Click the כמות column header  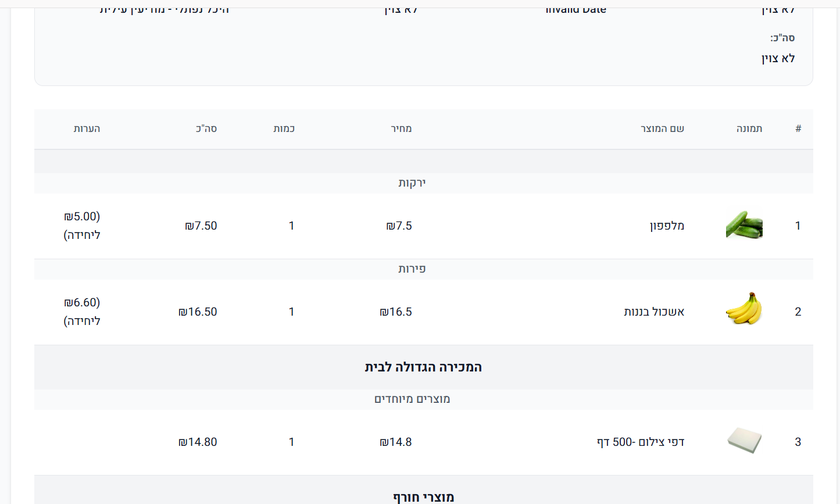[284, 128]
